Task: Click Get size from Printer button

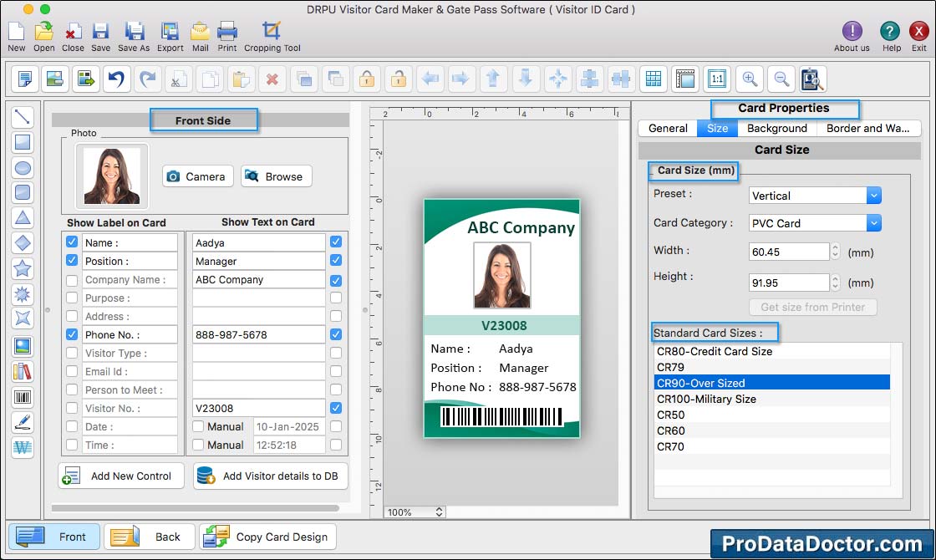Action: [812, 307]
